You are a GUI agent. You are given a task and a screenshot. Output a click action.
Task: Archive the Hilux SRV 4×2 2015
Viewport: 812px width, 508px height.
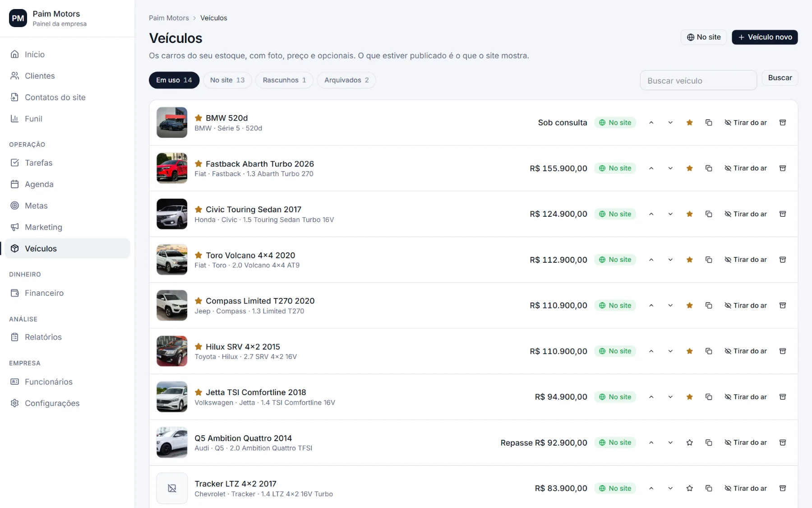point(783,351)
